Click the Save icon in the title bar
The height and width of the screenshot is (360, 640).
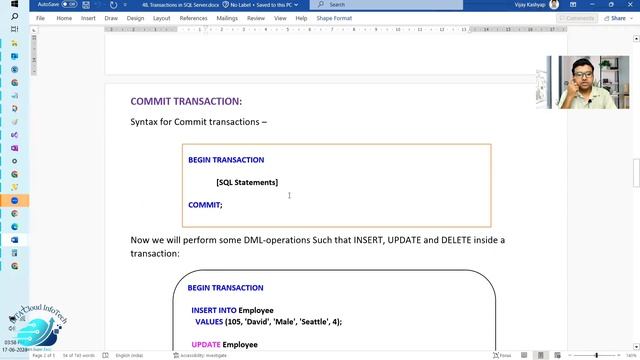(86, 5)
